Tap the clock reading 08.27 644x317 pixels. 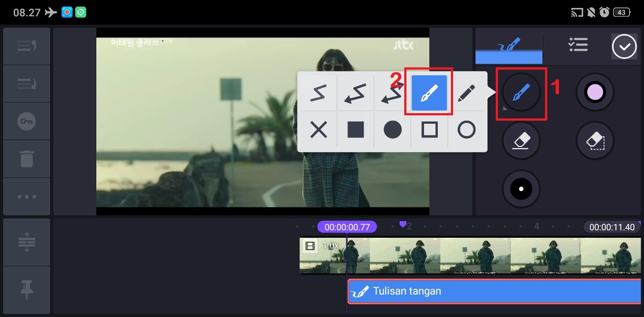[x=27, y=12]
